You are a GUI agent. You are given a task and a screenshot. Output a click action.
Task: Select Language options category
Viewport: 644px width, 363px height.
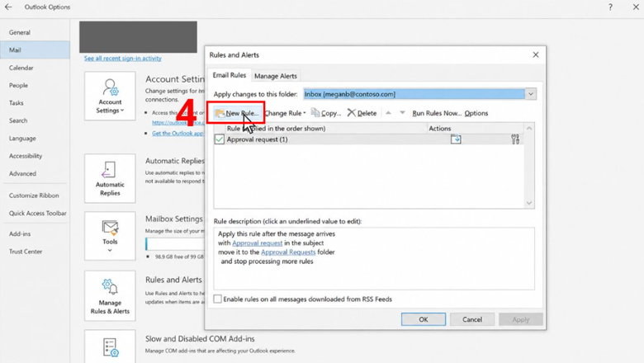tap(35, 139)
